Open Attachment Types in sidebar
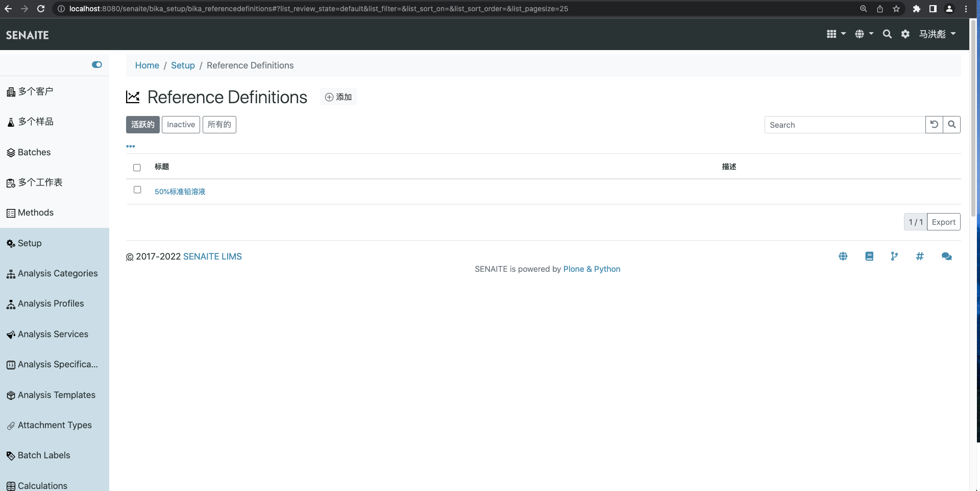This screenshot has width=980, height=491. [x=49, y=425]
